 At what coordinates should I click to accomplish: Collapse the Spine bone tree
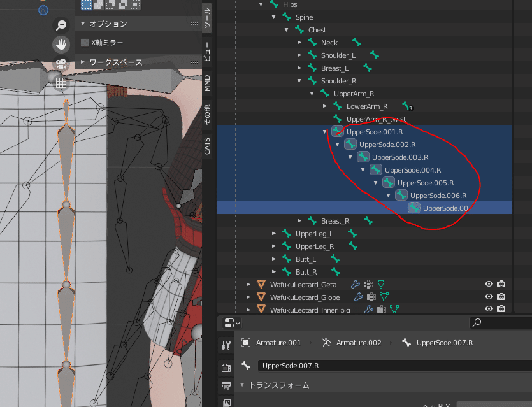(274, 17)
